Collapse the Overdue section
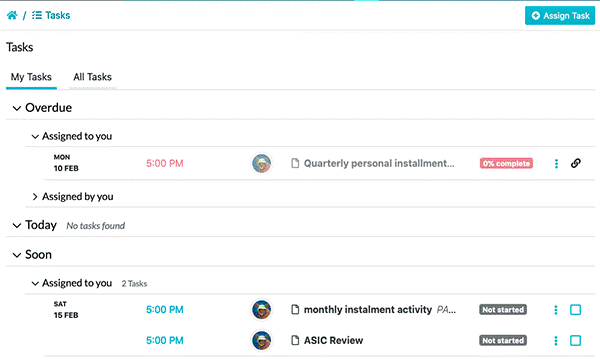This screenshot has height=362, width=600. (16, 108)
